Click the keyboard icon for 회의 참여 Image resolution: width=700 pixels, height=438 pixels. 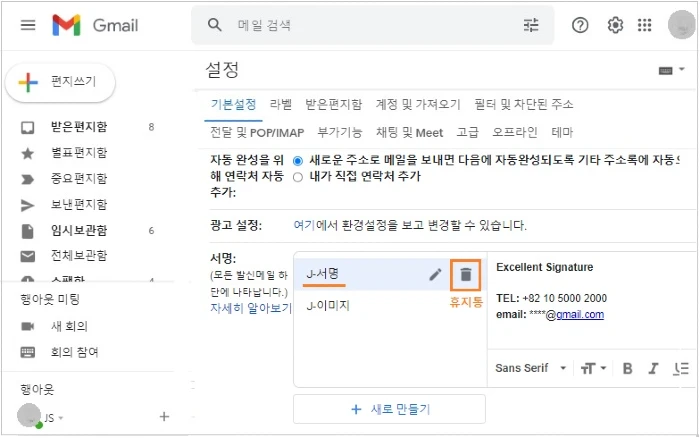(28, 352)
